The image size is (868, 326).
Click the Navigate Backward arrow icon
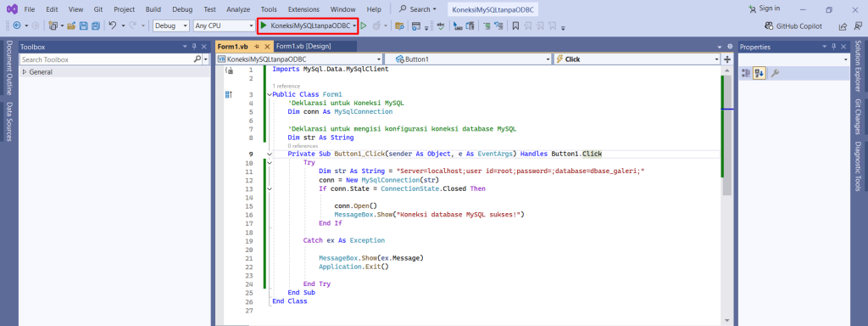(x=17, y=25)
